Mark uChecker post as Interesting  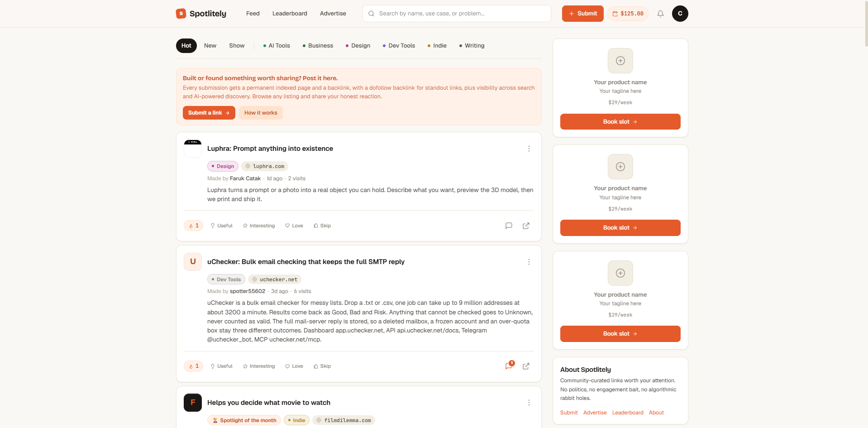pyautogui.click(x=259, y=366)
